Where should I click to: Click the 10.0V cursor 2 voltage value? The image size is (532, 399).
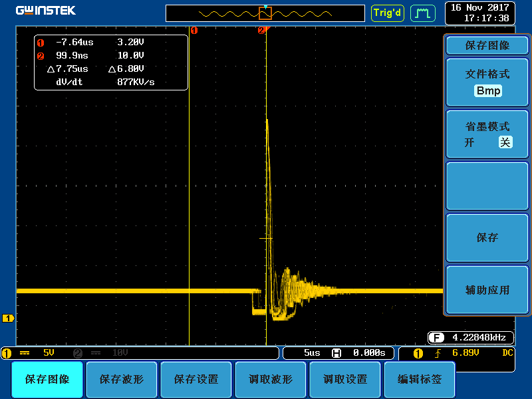pos(130,55)
